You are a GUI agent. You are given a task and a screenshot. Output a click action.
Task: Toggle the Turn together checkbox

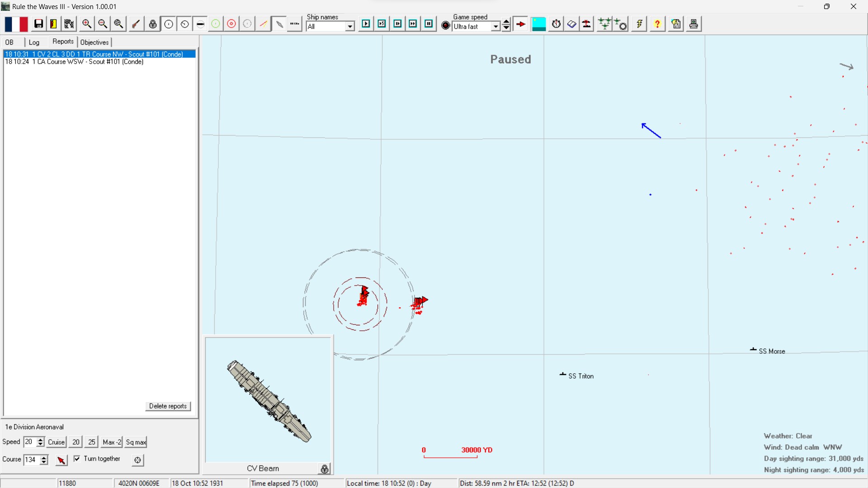pos(77,459)
